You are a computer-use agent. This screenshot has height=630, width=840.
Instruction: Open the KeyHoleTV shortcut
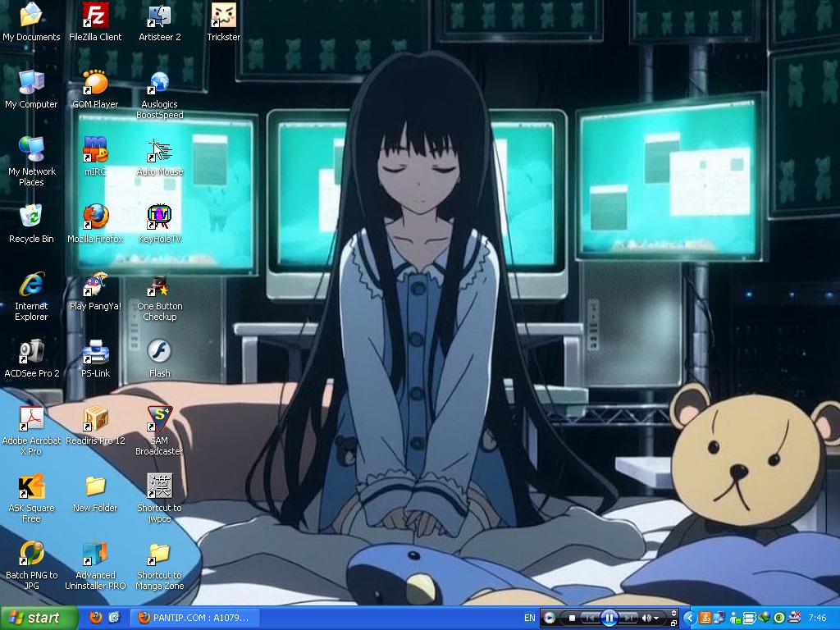tap(160, 225)
